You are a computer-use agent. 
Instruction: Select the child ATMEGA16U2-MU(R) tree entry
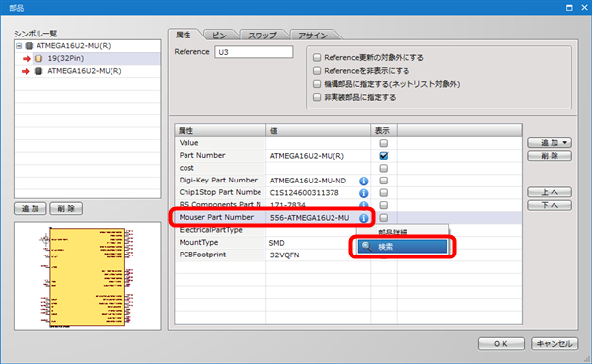click(85, 71)
